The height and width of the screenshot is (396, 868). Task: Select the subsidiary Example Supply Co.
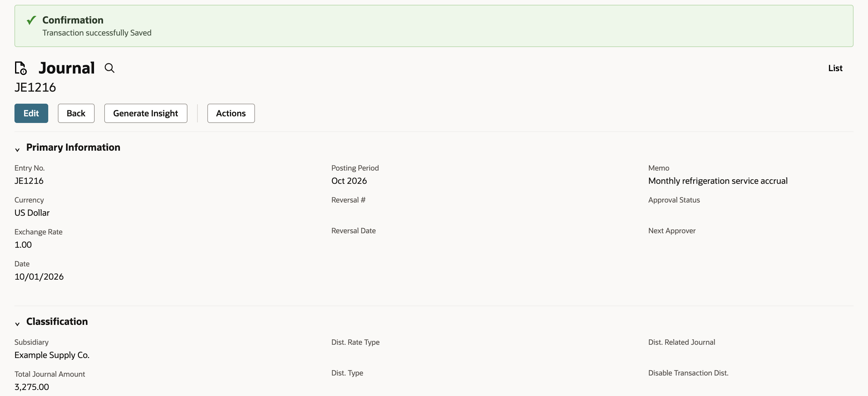click(52, 355)
